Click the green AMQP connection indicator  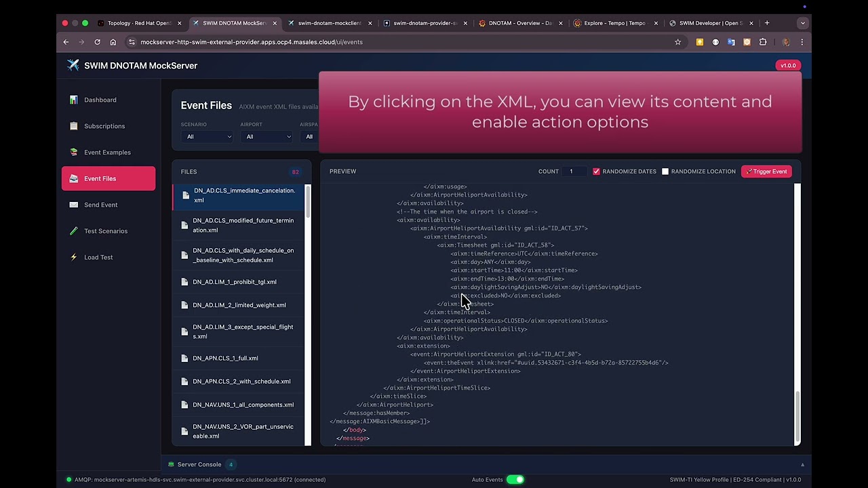pyautogui.click(x=68, y=480)
